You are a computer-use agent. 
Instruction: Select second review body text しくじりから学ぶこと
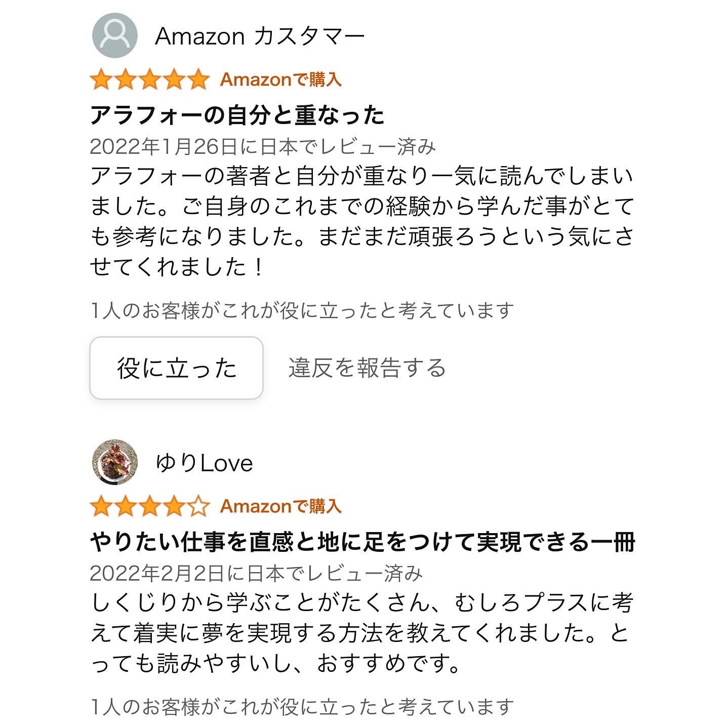pos(362,633)
